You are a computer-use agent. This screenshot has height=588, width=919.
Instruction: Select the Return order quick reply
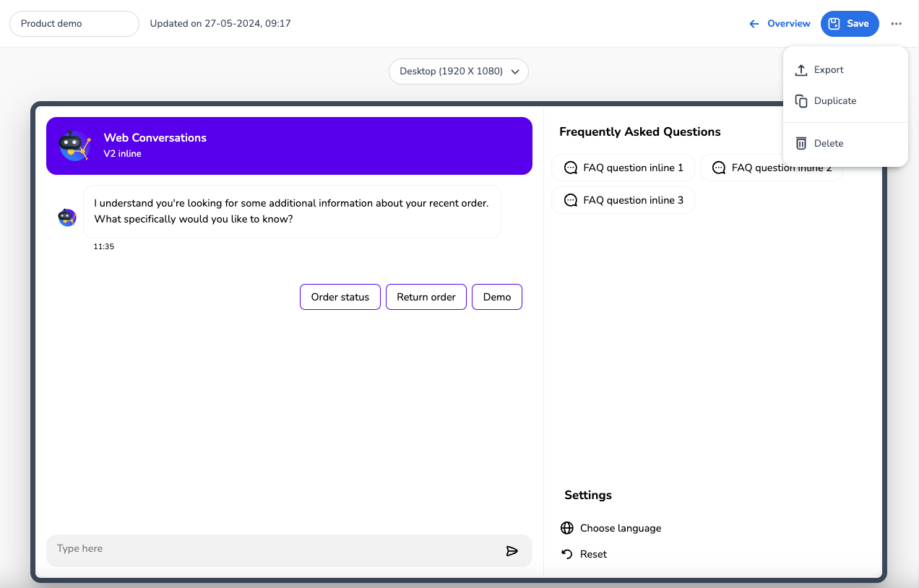(x=426, y=297)
